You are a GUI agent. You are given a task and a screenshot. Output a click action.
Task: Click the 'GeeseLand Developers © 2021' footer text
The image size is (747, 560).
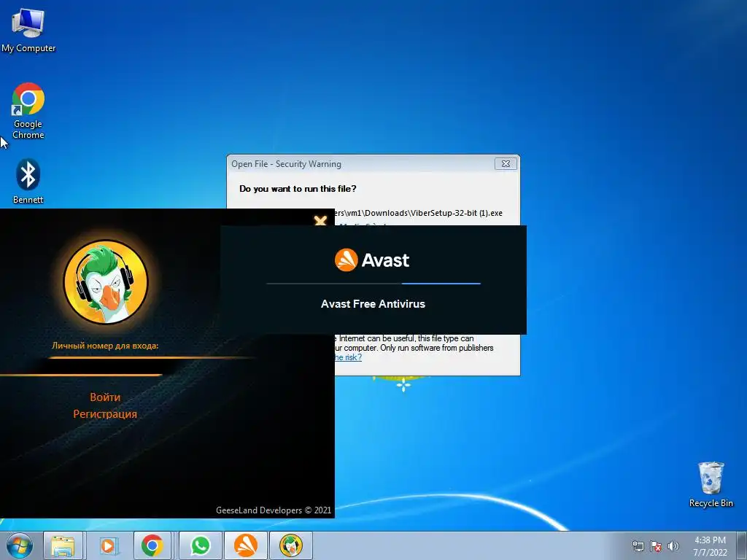(x=274, y=510)
